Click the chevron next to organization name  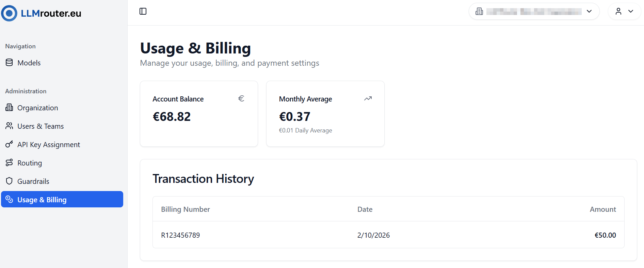589,12
